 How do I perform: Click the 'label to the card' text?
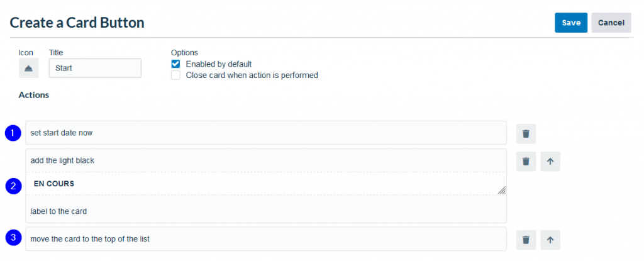pyautogui.click(x=58, y=211)
